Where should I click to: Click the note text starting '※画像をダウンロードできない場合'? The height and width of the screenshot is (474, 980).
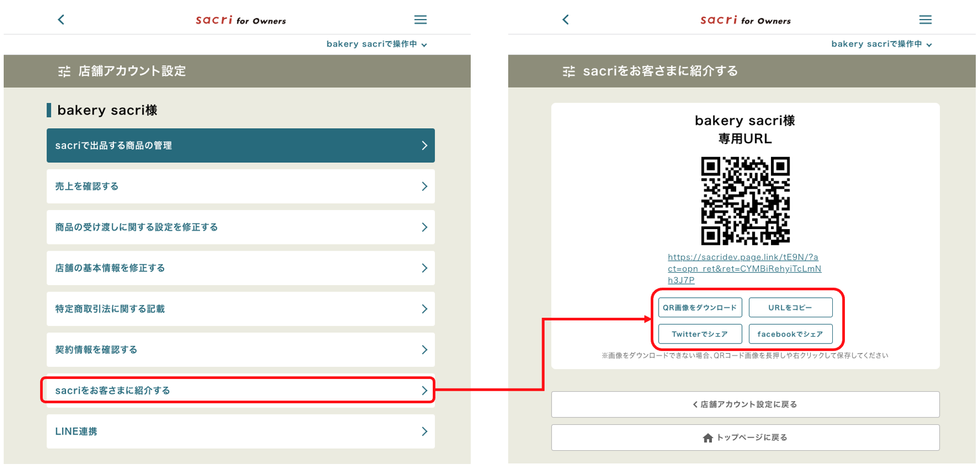(x=745, y=355)
